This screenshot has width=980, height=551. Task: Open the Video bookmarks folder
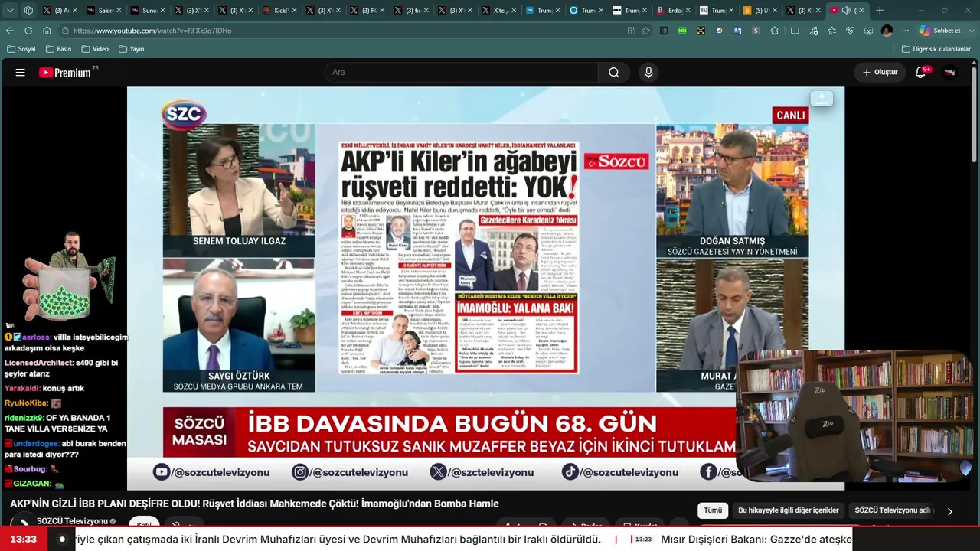coord(95,49)
